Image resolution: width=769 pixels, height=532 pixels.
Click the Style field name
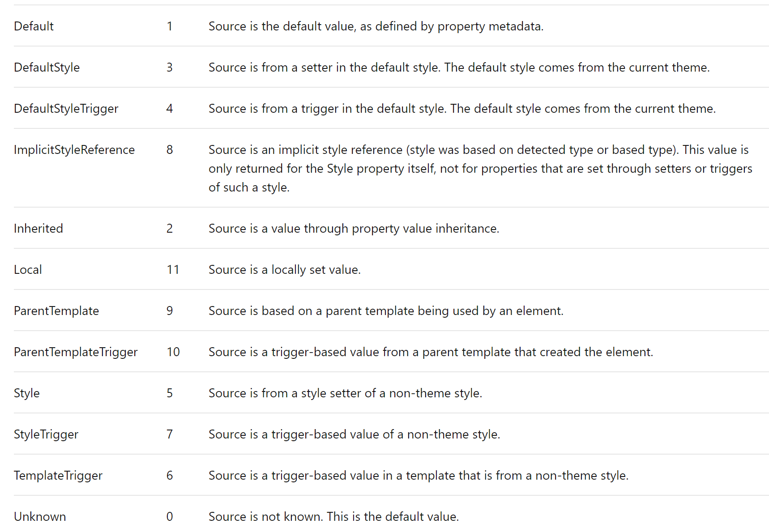pos(26,393)
